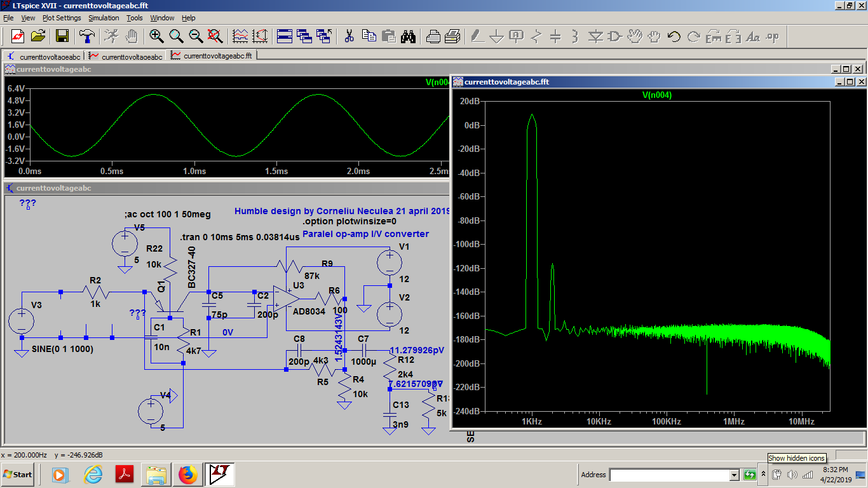Click the Print Setup icon
The height and width of the screenshot is (488, 868).
tap(433, 36)
